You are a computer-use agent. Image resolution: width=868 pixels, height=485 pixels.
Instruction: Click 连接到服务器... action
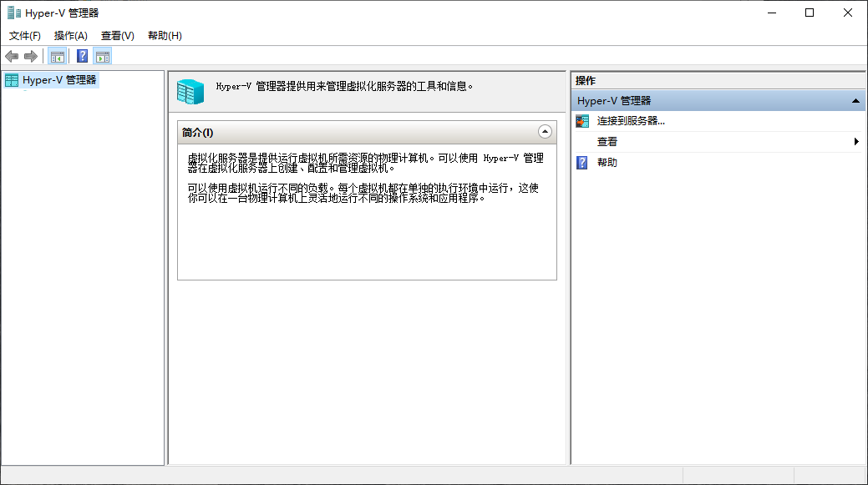(x=631, y=121)
